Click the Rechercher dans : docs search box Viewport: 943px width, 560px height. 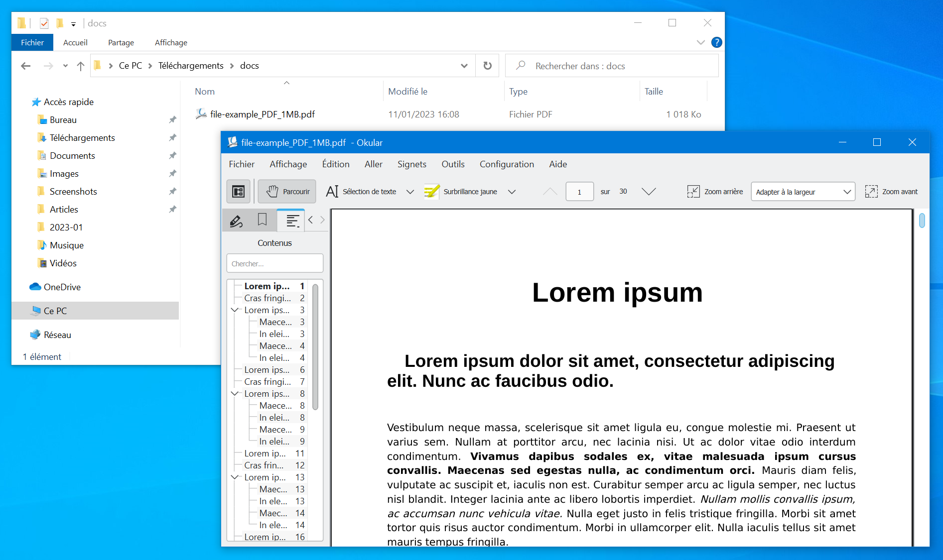pos(612,66)
